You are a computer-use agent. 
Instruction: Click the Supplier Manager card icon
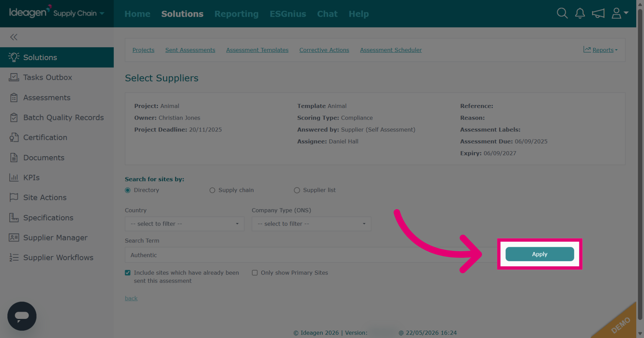[14, 238]
